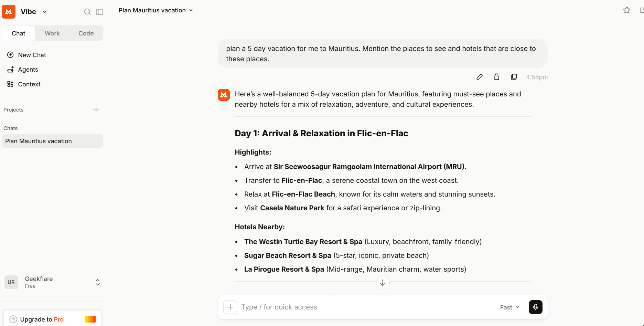
Task: Click the search icon in sidebar
Action: (87, 12)
